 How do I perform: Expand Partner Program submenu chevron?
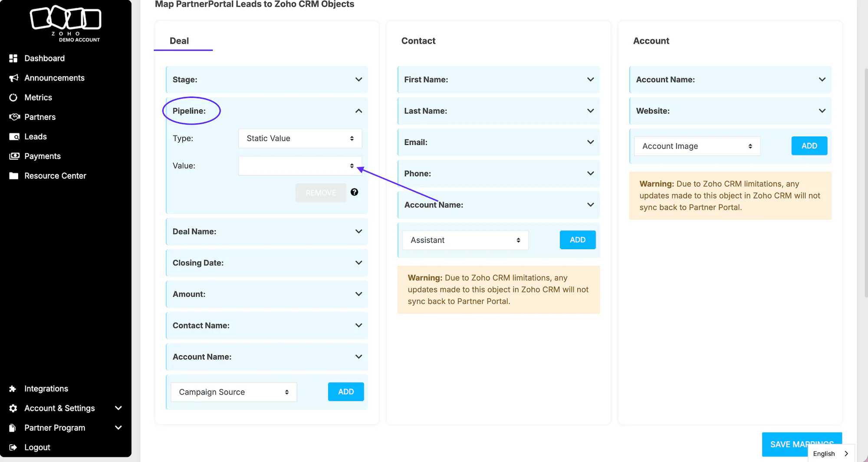[118, 428]
